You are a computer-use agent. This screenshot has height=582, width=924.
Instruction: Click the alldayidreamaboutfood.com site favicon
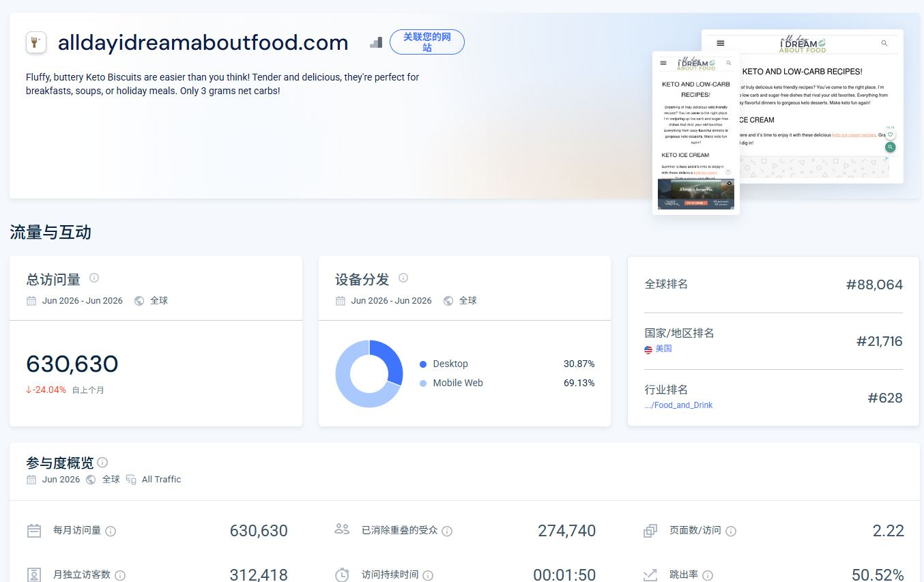point(36,42)
